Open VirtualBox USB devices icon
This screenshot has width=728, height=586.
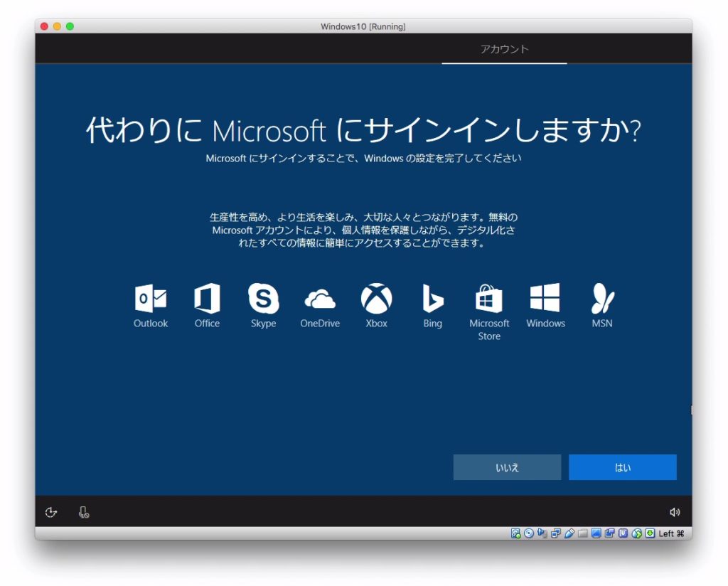[569, 533]
